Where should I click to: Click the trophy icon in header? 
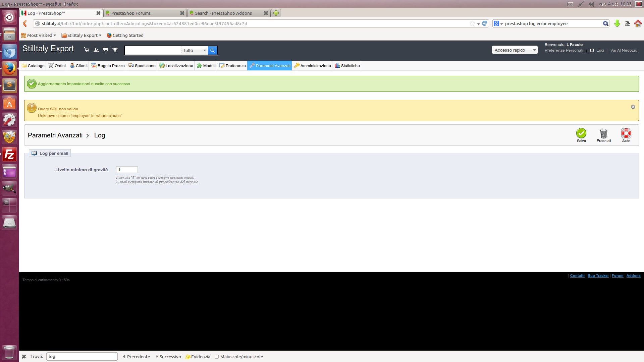coord(115,50)
